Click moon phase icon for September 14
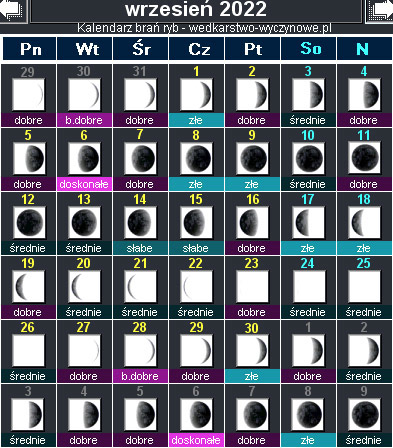 pos(140,223)
